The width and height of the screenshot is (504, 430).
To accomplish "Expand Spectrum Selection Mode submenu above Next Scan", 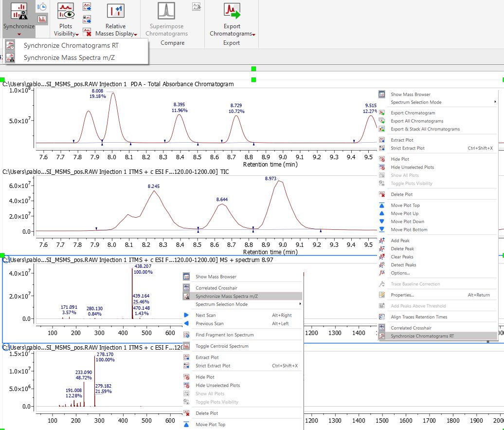I will click(243, 304).
